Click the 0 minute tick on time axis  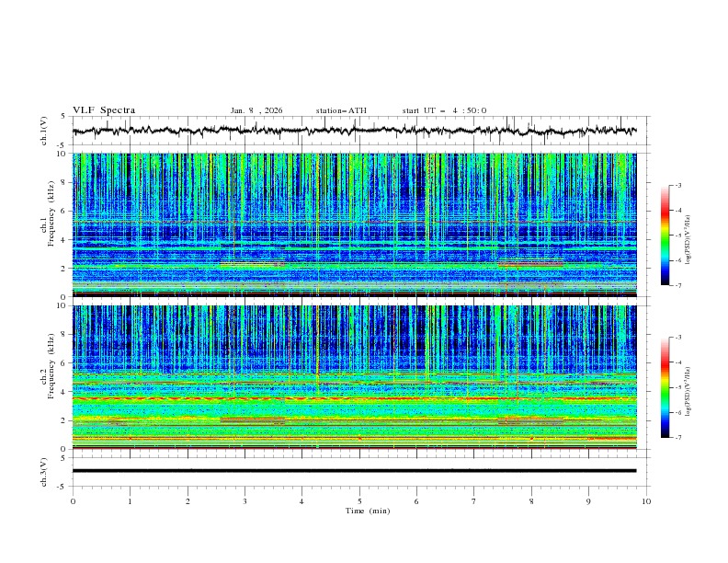tap(73, 500)
